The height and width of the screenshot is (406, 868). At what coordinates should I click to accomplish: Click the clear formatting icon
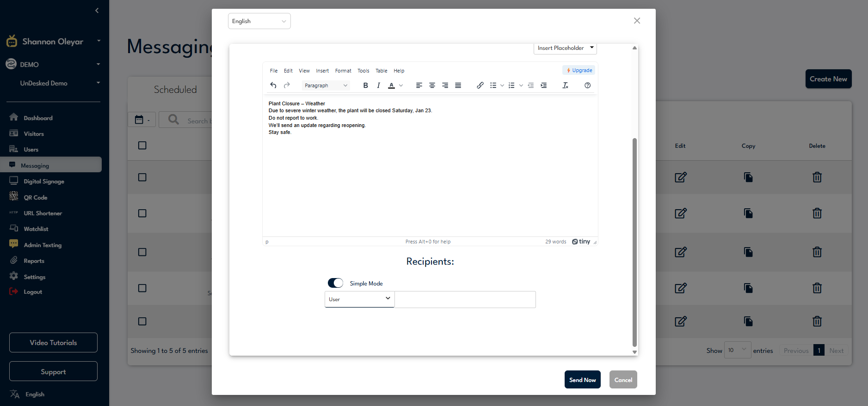tap(565, 85)
